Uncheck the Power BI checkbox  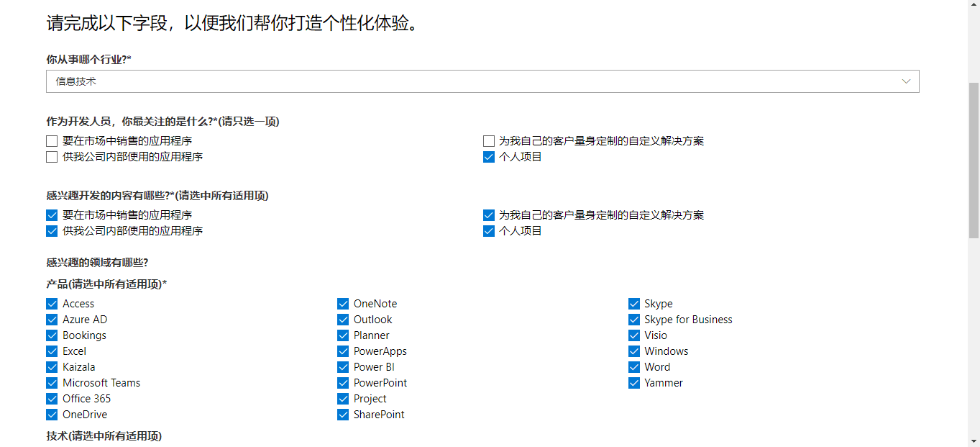click(x=343, y=367)
